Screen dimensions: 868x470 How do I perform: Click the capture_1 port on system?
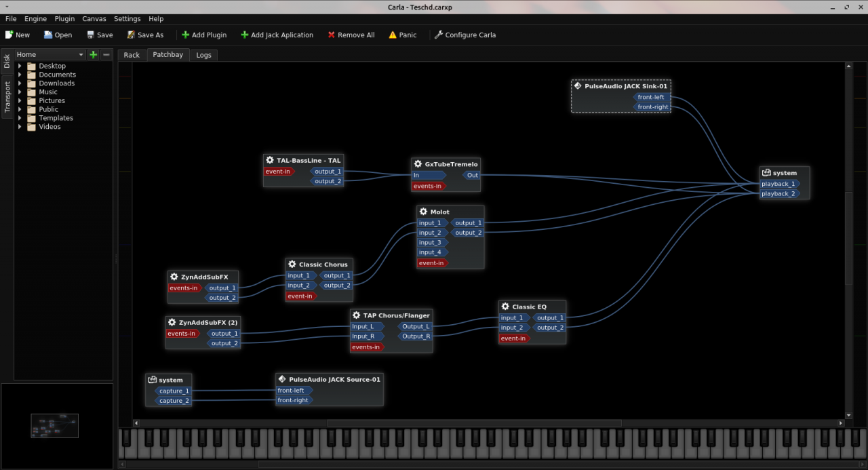[x=174, y=391]
